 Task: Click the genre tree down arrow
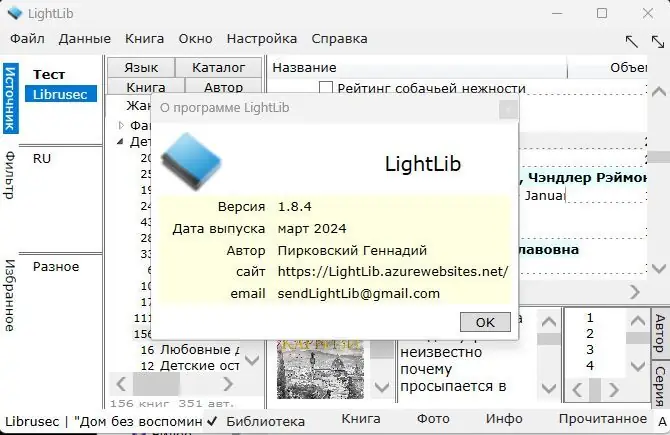(x=252, y=360)
